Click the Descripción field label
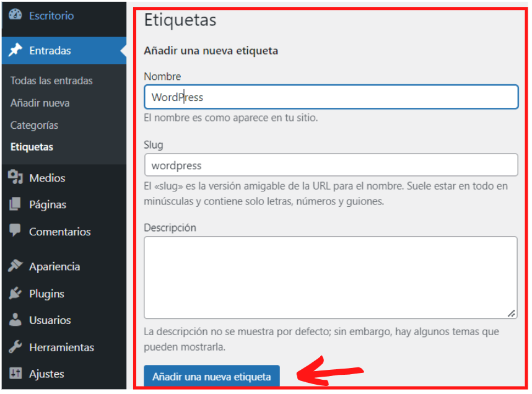Viewport: 532px width, 394px height. (x=170, y=227)
